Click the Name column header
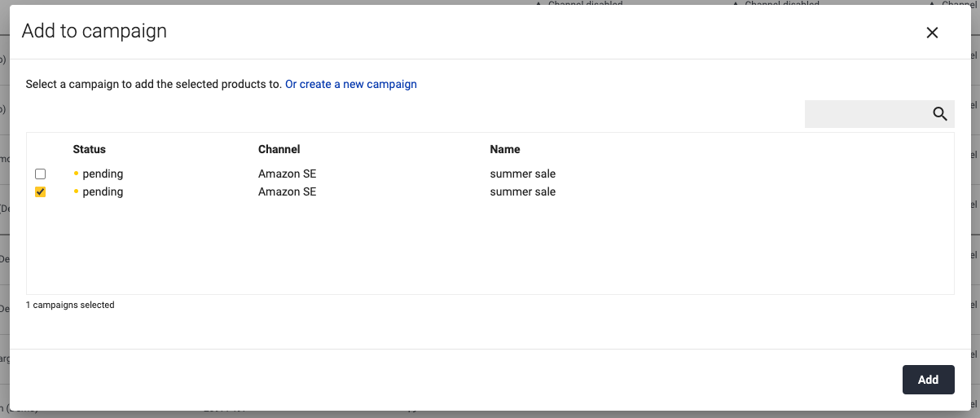This screenshot has height=418, width=980. click(505, 149)
